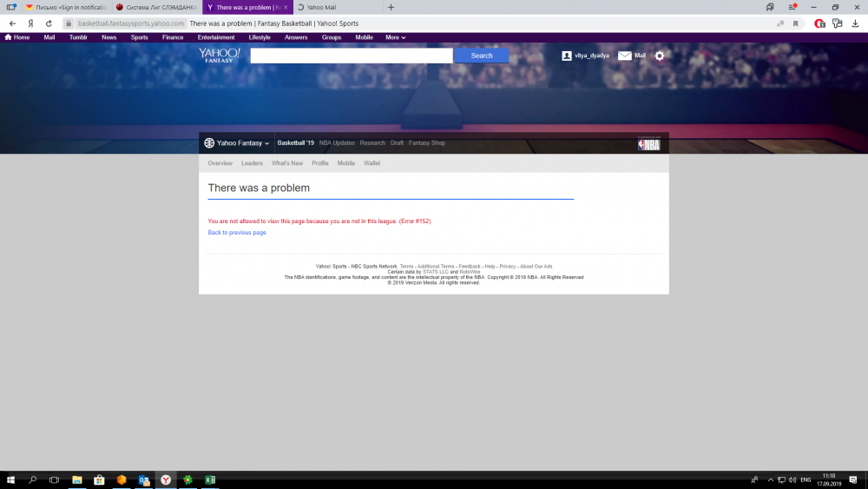Click the blue Search button

[482, 56]
